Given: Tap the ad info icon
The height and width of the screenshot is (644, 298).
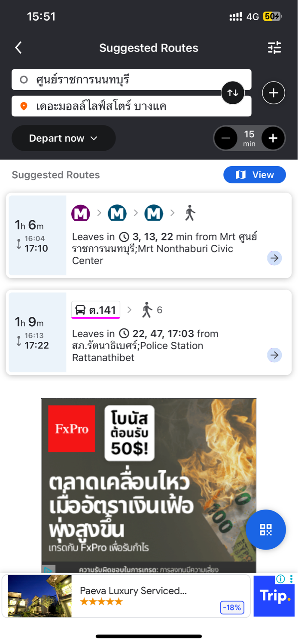Looking at the screenshot, I should pyautogui.click(x=281, y=579).
